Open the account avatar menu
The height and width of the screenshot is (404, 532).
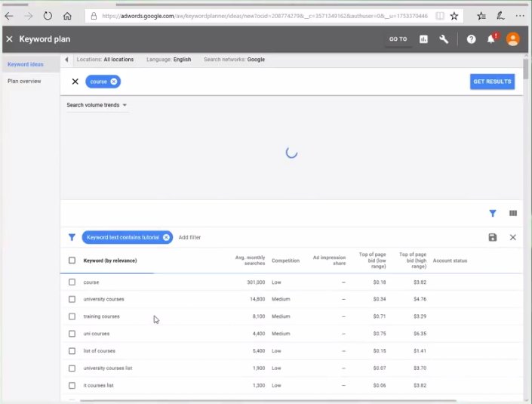click(x=512, y=39)
